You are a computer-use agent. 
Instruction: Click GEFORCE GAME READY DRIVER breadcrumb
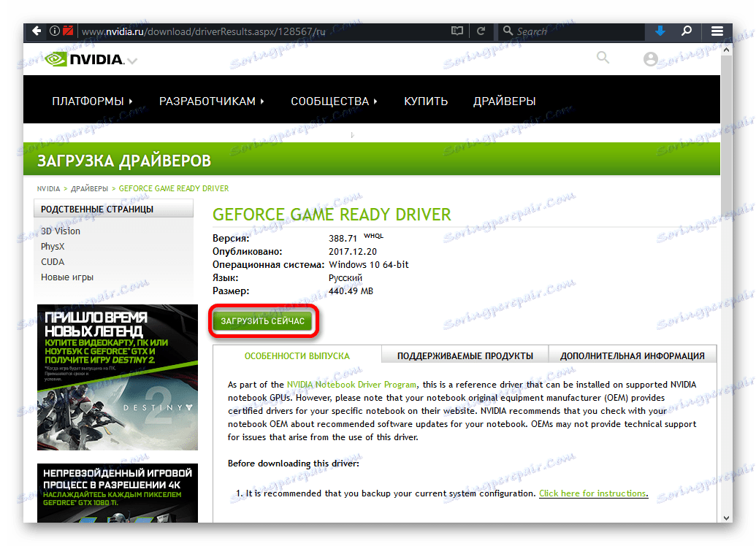pyautogui.click(x=174, y=188)
